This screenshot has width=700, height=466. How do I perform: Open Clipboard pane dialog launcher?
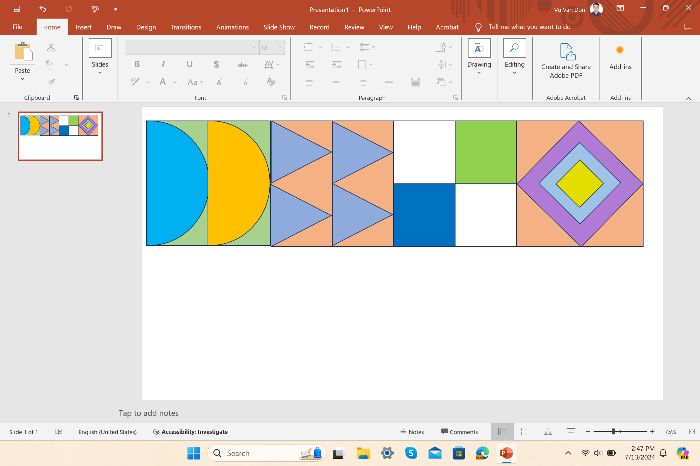pyautogui.click(x=76, y=97)
